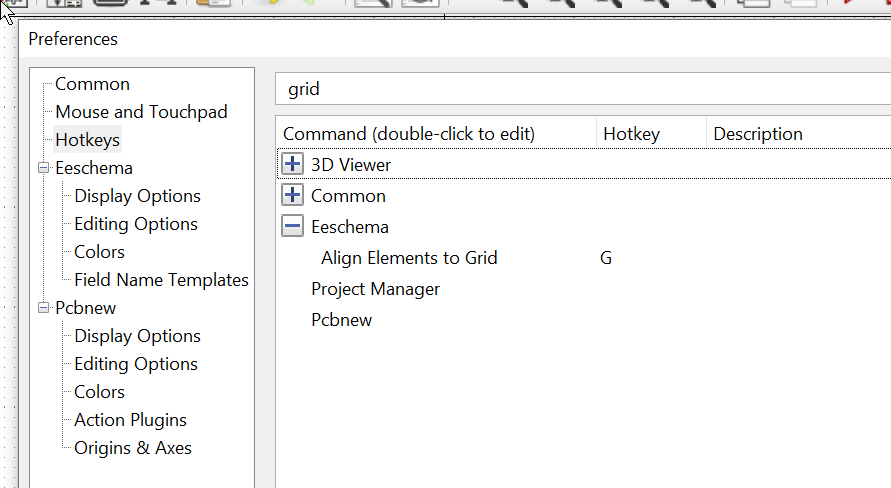Screen dimensions: 891x488
Task: Select the Hotkeys preferences page
Action: coord(87,140)
